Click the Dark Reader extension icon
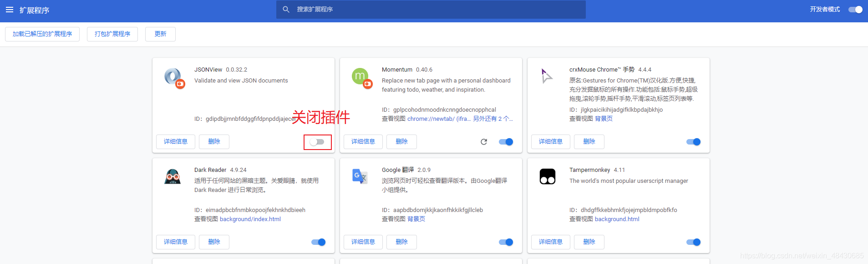The height and width of the screenshot is (264, 868). 173,176
